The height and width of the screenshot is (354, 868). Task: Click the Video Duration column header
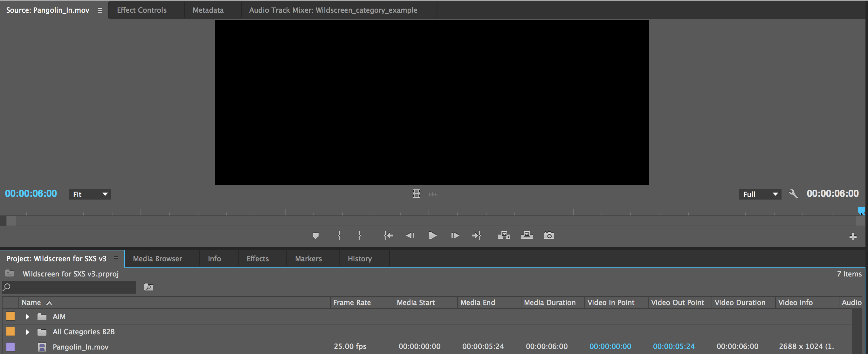tap(743, 303)
